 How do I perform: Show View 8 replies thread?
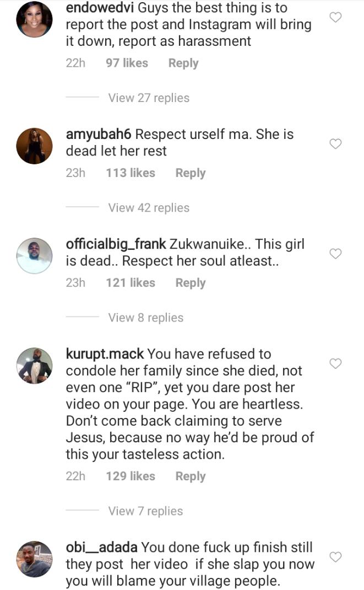point(146,318)
